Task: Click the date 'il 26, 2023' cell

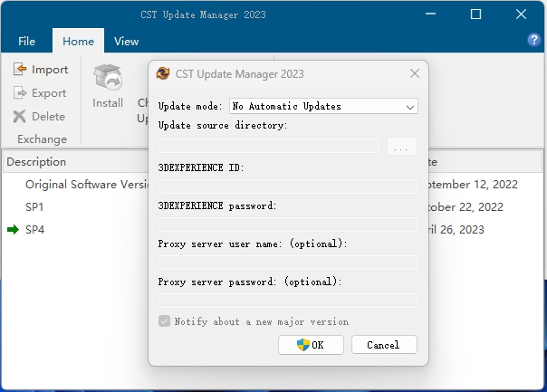Action: (456, 229)
